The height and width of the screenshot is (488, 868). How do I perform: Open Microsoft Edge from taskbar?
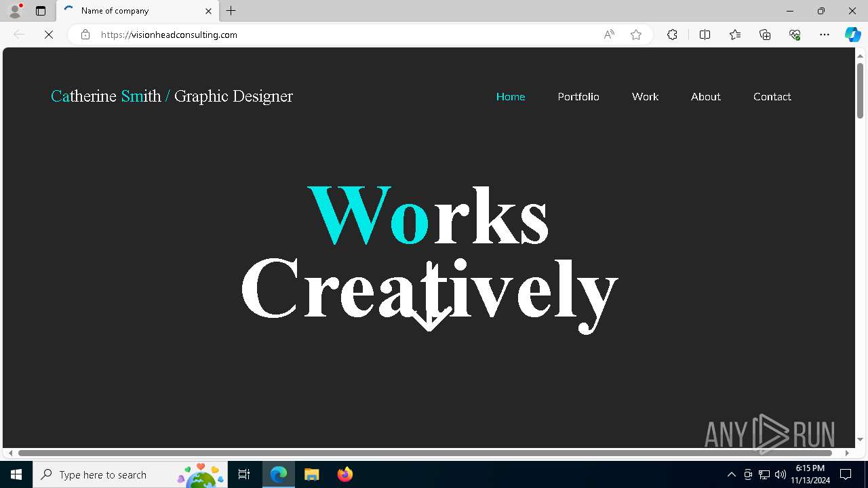tap(279, 474)
